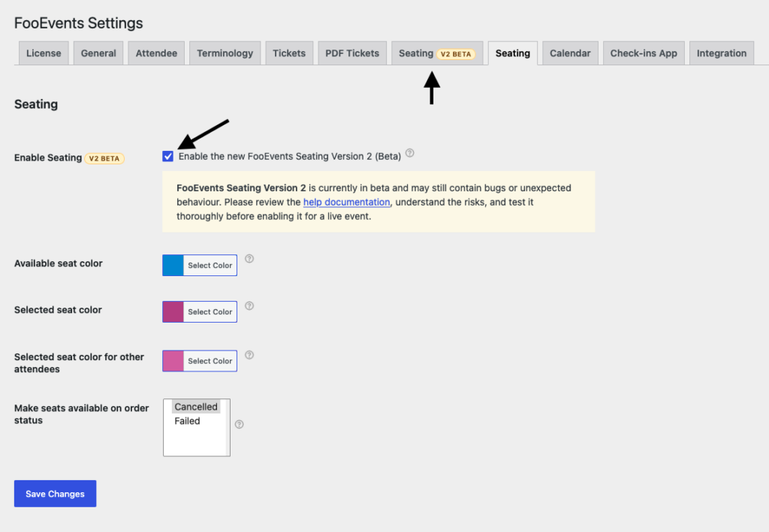The width and height of the screenshot is (769, 532).
Task: Click Select Color for Available seat color
Action: coord(210,265)
